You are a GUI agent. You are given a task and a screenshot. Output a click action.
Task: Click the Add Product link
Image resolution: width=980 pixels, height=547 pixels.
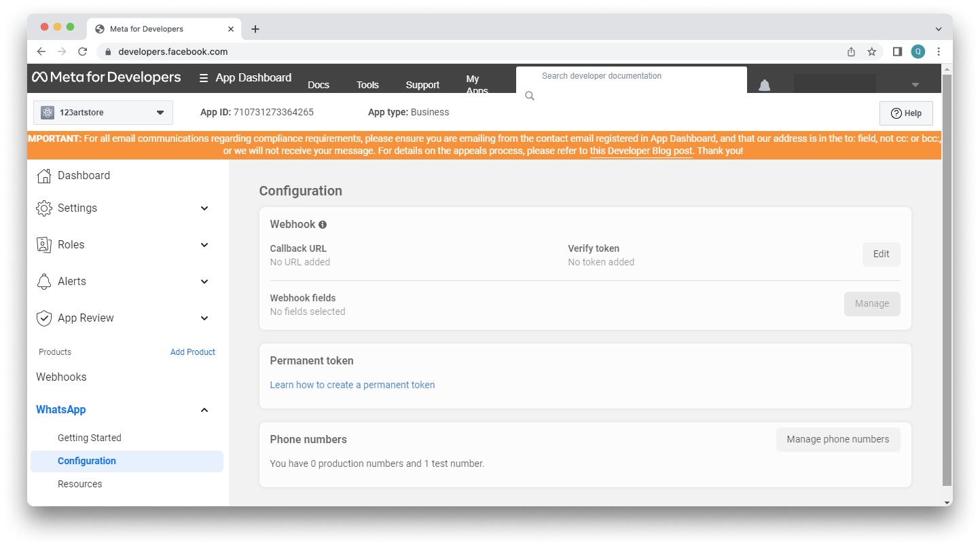coord(192,352)
